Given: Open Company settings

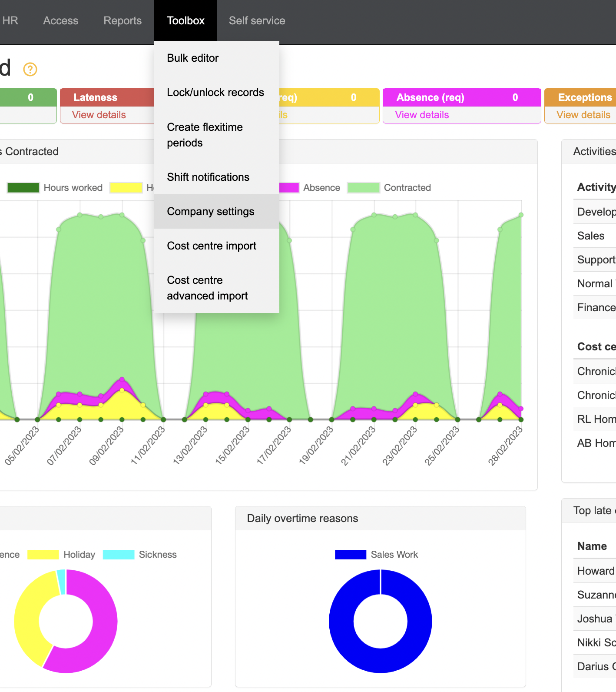Looking at the screenshot, I should click(x=217, y=211).
